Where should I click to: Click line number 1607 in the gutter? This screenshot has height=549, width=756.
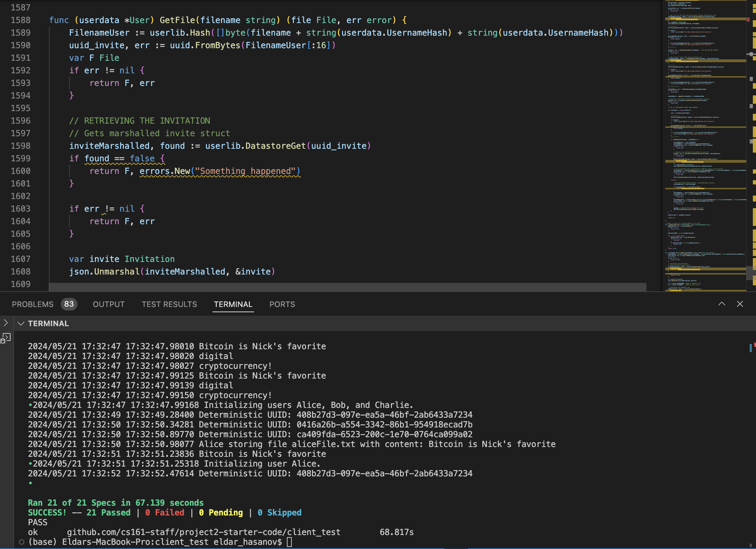[21, 259]
